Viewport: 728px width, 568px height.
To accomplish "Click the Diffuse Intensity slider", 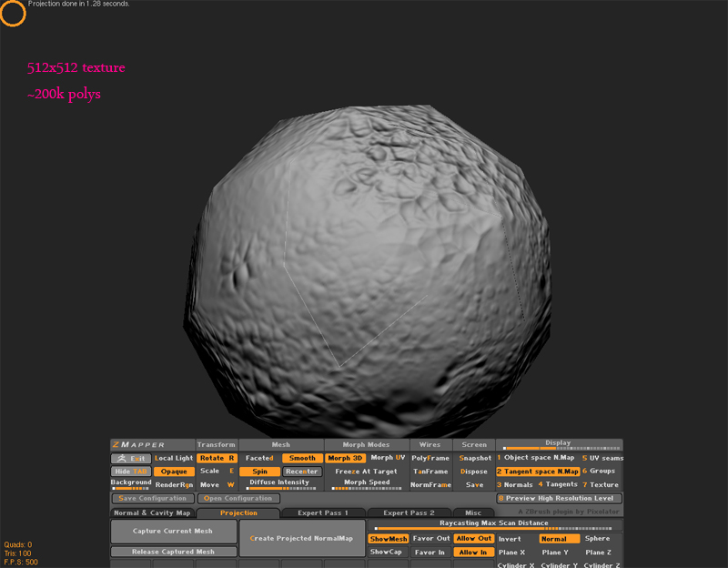I will click(x=279, y=487).
